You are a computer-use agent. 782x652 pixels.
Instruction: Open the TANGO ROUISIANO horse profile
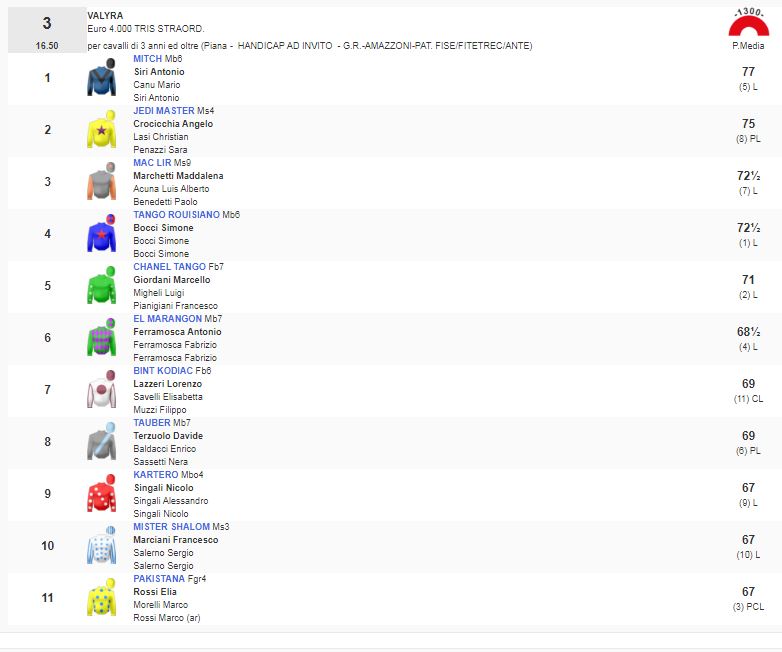176,215
